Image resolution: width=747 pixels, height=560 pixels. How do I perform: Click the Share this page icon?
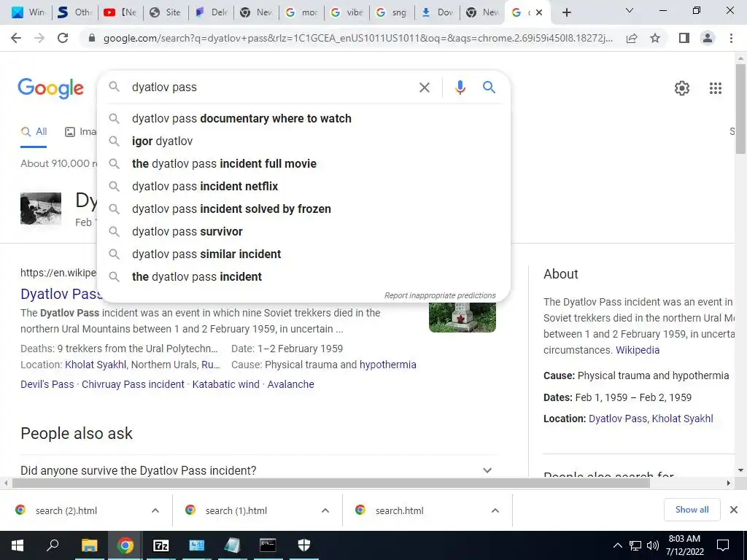[x=632, y=38]
